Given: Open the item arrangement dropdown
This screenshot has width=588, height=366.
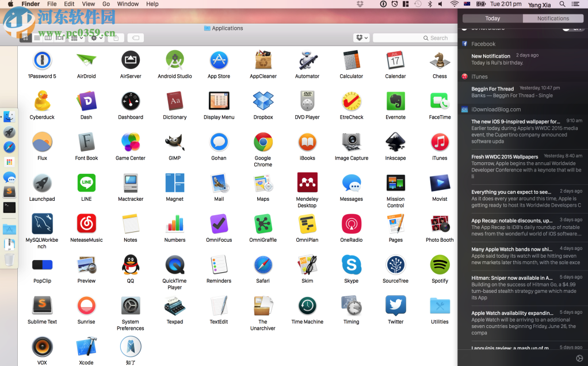Looking at the screenshot, I should coord(75,38).
